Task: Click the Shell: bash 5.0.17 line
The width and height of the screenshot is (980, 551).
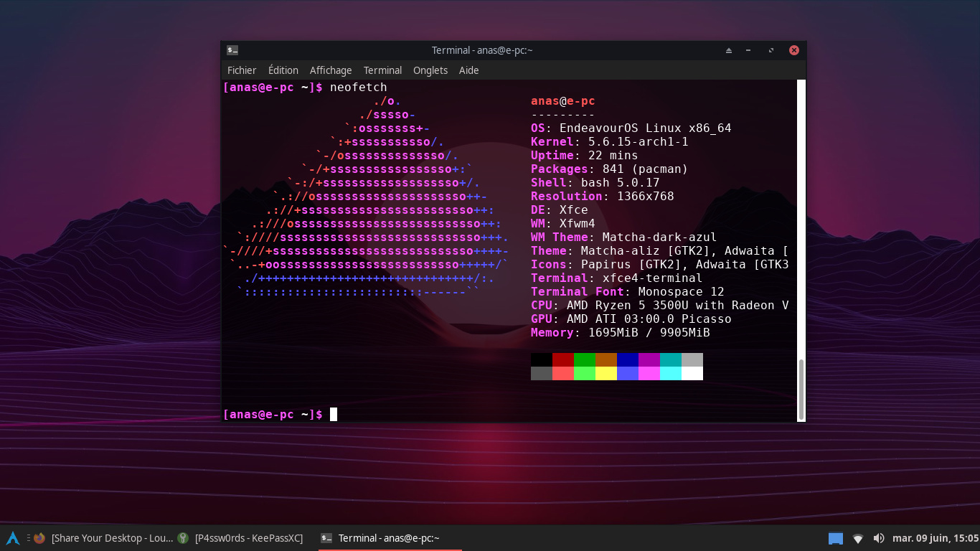Action: 595,183
